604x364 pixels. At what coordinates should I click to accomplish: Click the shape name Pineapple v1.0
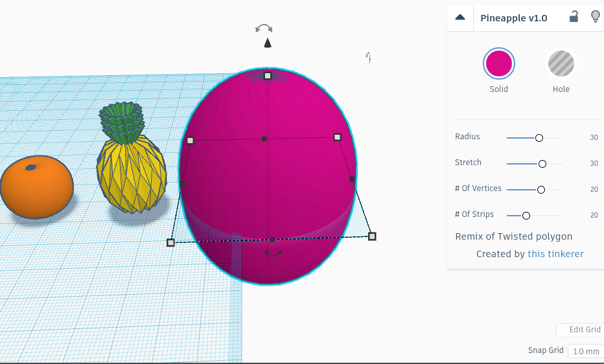[x=513, y=18]
